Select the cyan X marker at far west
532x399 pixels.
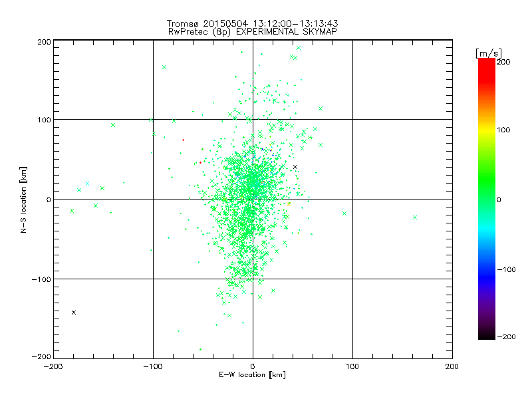click(x=88, y=184)
